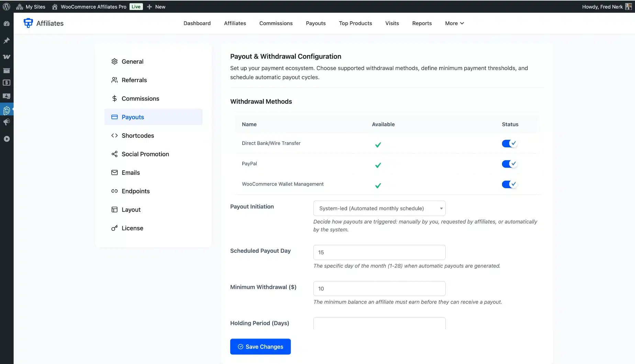Open the My Sites admin bar menu
Image resolution: width=635 pixels, height=364 pixels.
[x=35, y=7]
